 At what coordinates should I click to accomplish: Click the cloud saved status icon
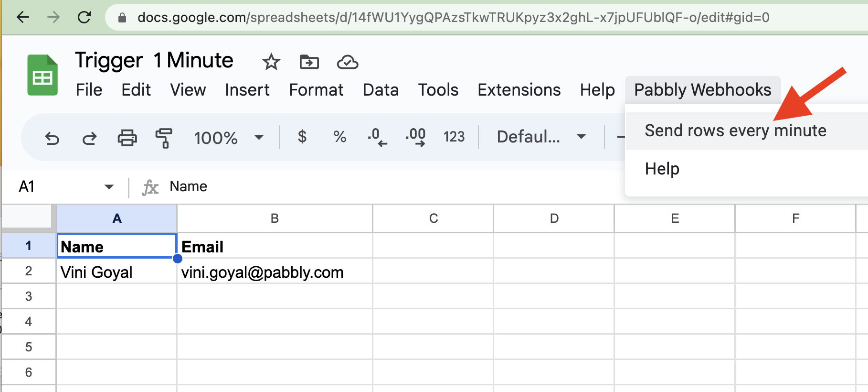(348, 62)
